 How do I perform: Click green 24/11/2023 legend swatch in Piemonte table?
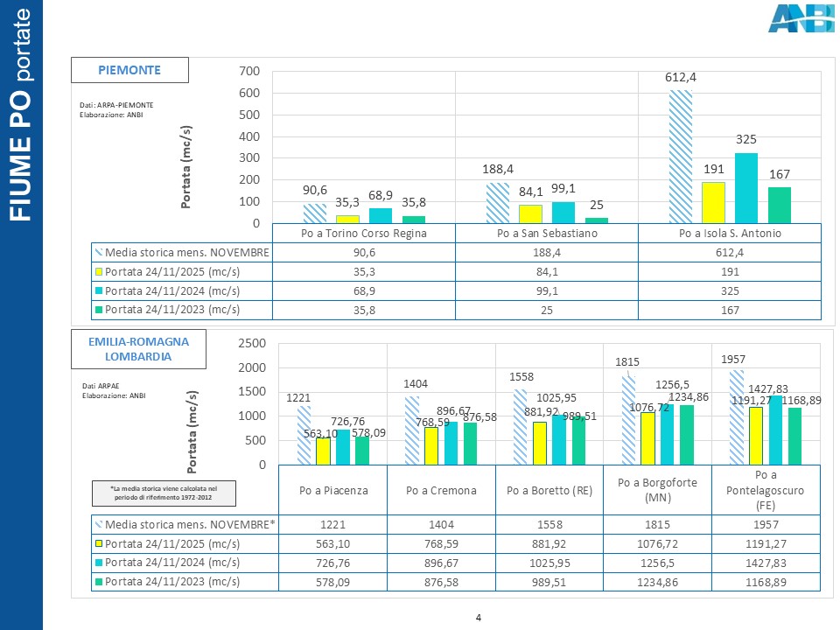tap(99, 309)
